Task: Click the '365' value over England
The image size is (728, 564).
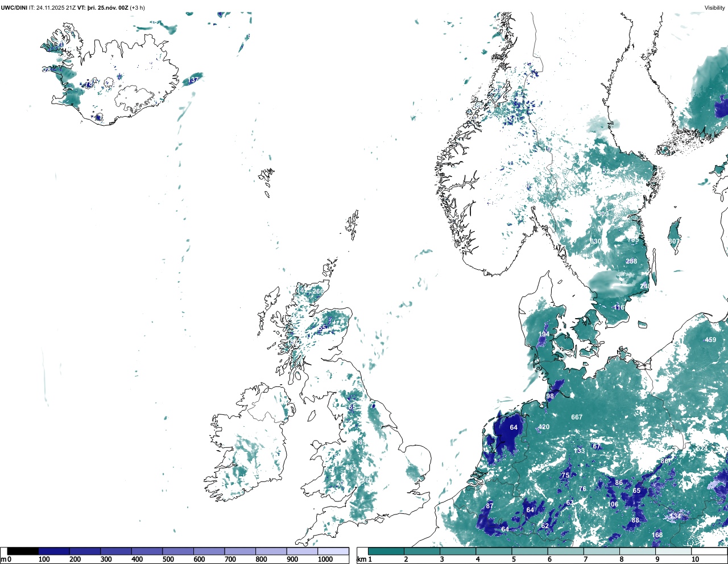Action: coord(351,468)
